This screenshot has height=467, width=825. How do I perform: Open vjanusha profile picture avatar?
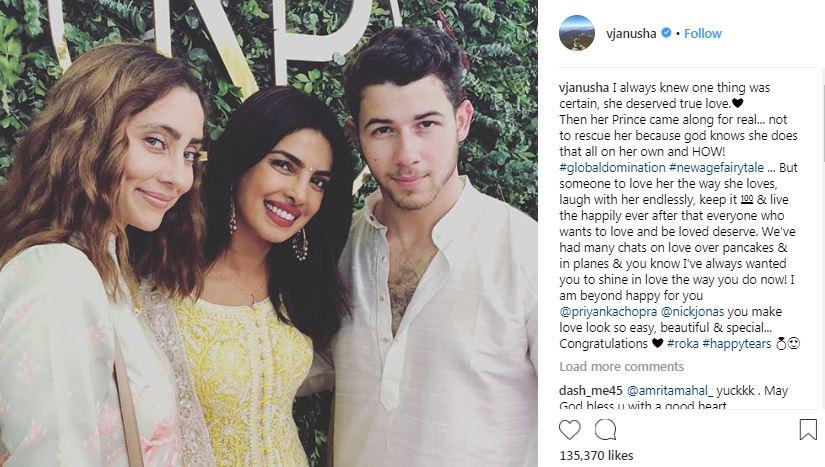point(577,33)
